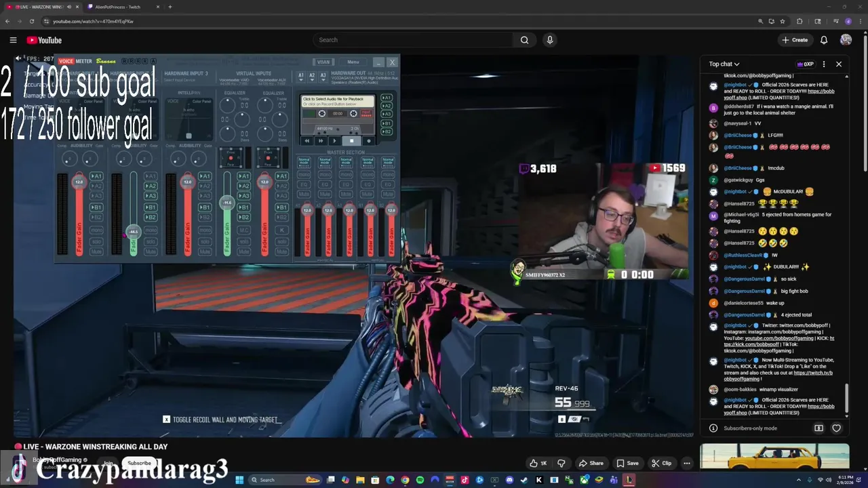Mute the Voicemeeter AUX strip

click(281, 251)
